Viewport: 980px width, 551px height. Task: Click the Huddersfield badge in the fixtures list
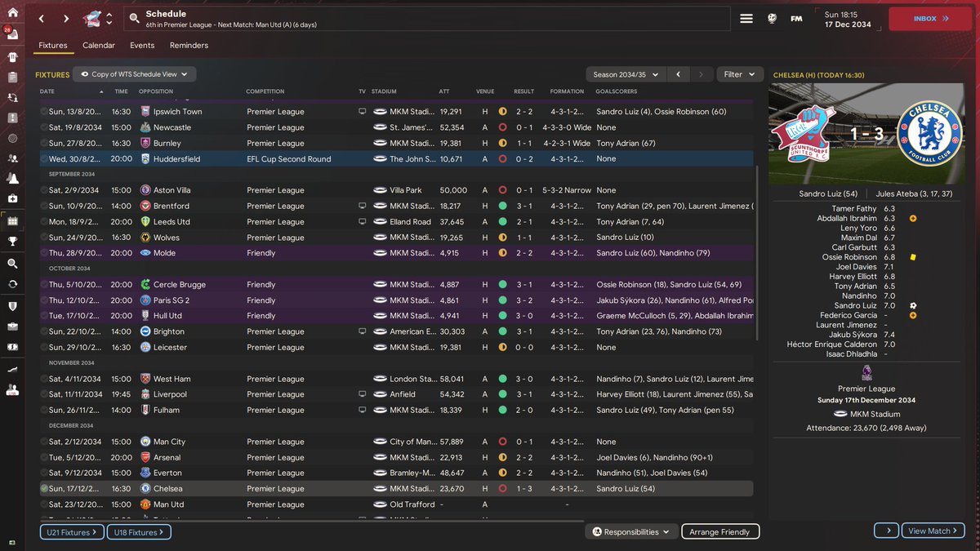145,159
